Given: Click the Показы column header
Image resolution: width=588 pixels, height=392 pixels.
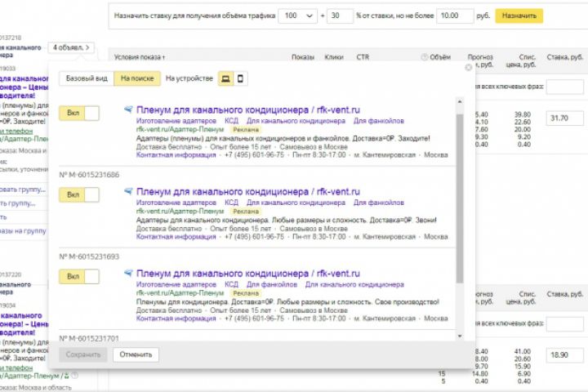Looking at the screenshot, I should (303, 57).
